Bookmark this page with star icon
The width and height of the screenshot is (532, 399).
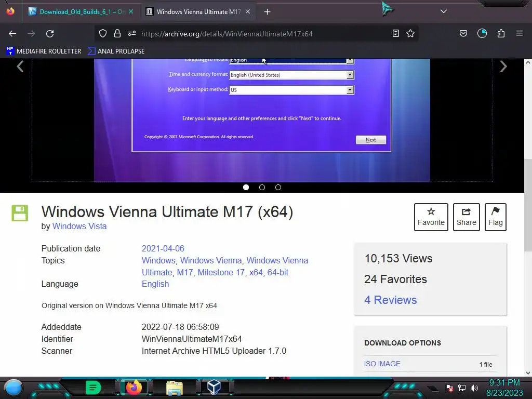410,33
